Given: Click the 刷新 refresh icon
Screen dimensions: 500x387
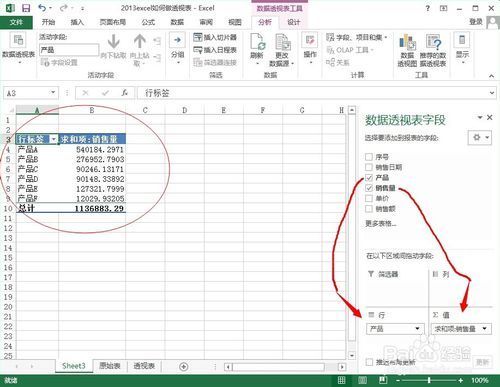Looking at the screenshot, I should pos(257,41).
